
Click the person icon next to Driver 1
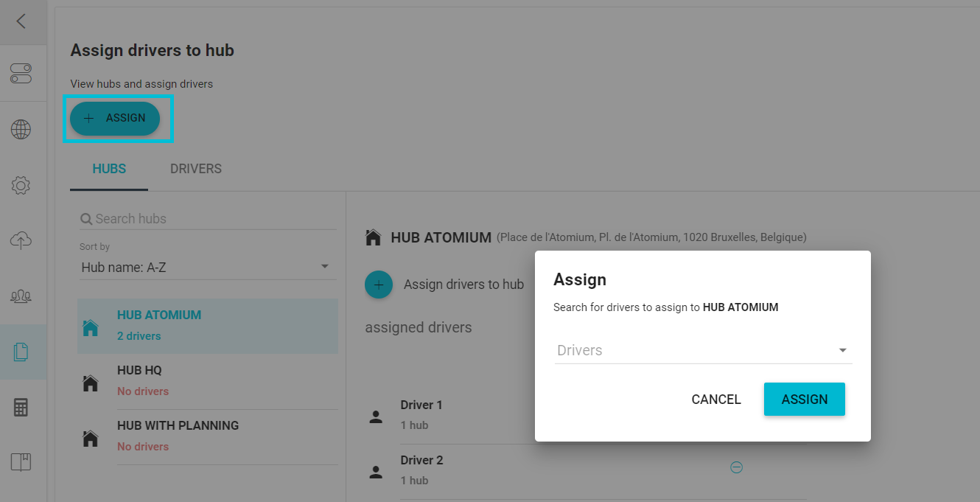[x=376, y=416]
